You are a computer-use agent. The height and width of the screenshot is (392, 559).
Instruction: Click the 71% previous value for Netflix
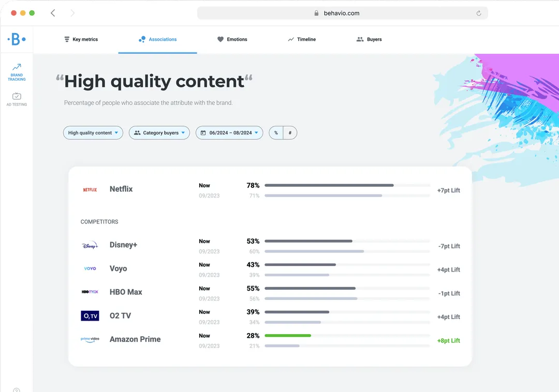pos(255,196)
